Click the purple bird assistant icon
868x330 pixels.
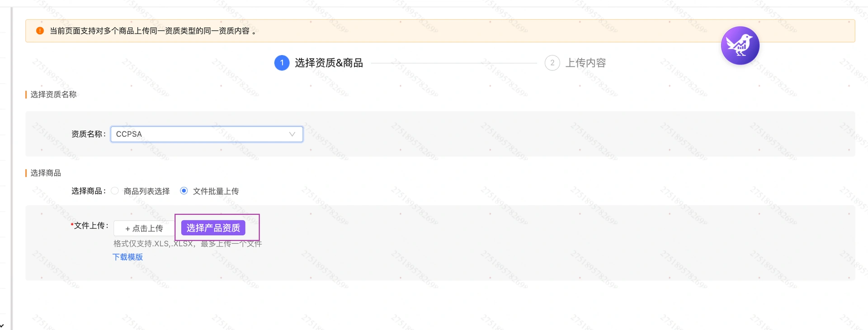[740, 46]
